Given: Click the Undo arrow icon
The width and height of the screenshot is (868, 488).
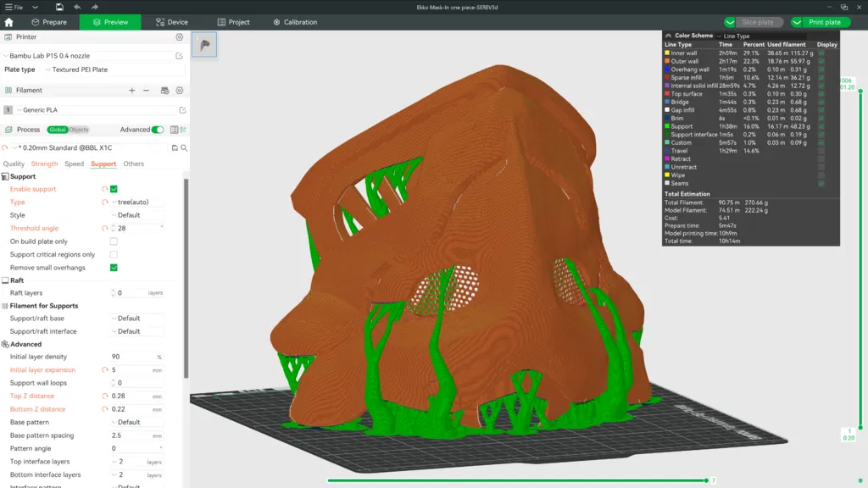Looking at the screenshot, I should 77,7.
